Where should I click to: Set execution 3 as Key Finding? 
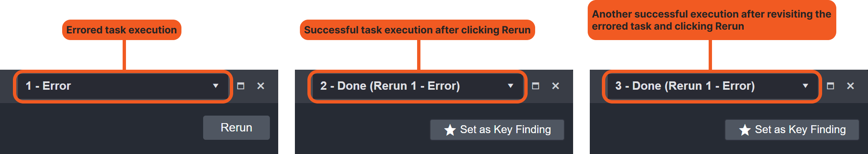792,130
